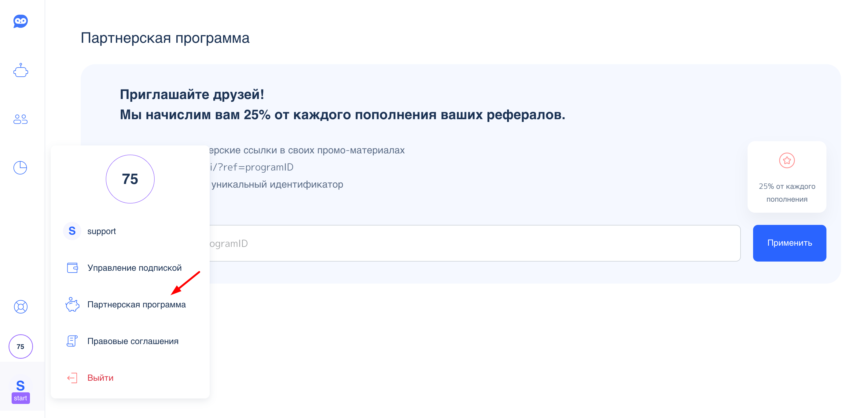The width and height of the screenshot is (868, 418).
Task: Select Правовые соглашения menu item
Action: pos(132,341)
